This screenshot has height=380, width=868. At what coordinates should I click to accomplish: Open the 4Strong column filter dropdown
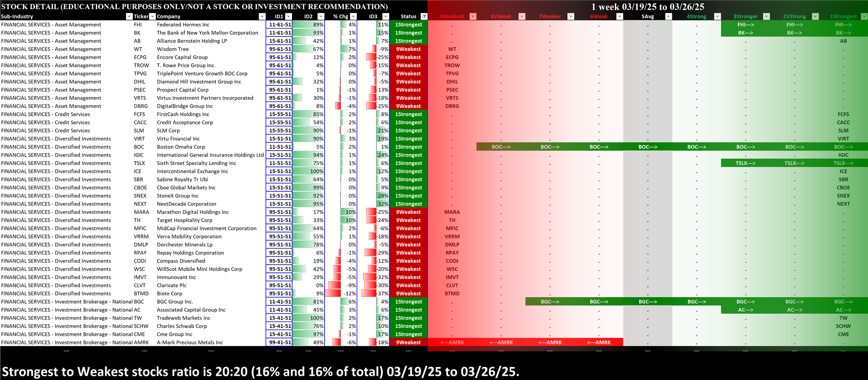[717, 16]
